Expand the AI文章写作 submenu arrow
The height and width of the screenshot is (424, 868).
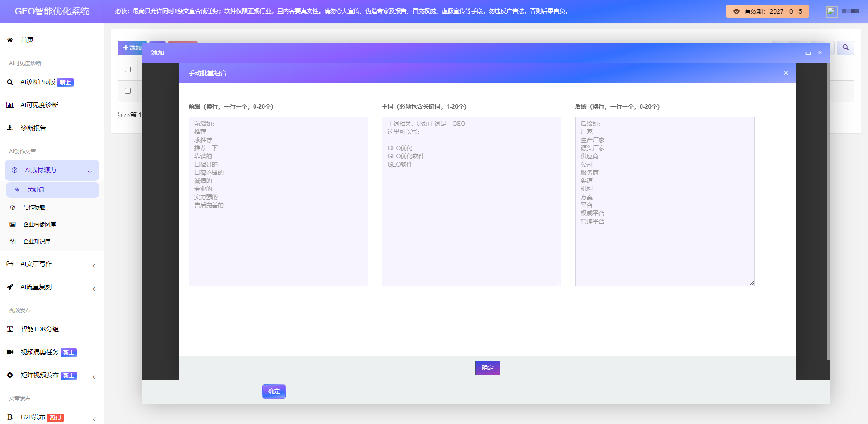94,266
